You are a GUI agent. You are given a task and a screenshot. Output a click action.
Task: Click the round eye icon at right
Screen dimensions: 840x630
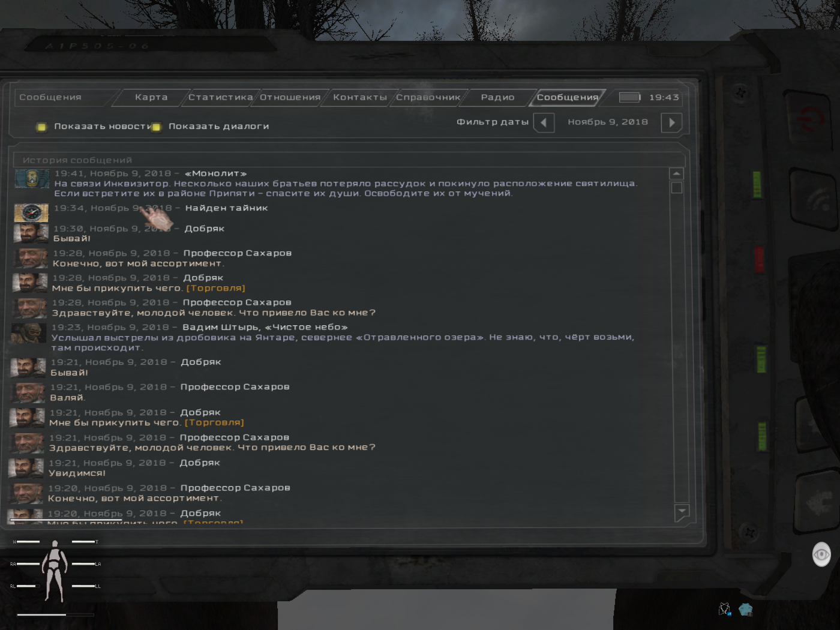[821, 554]
